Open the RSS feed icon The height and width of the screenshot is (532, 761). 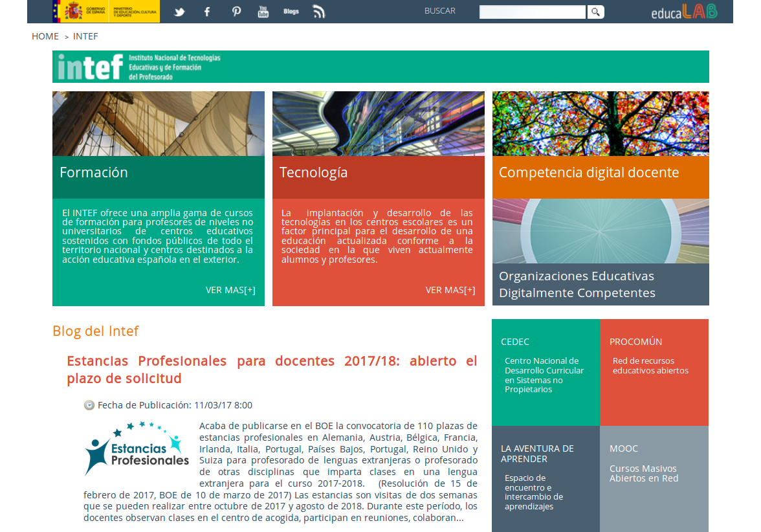point(320,11)
